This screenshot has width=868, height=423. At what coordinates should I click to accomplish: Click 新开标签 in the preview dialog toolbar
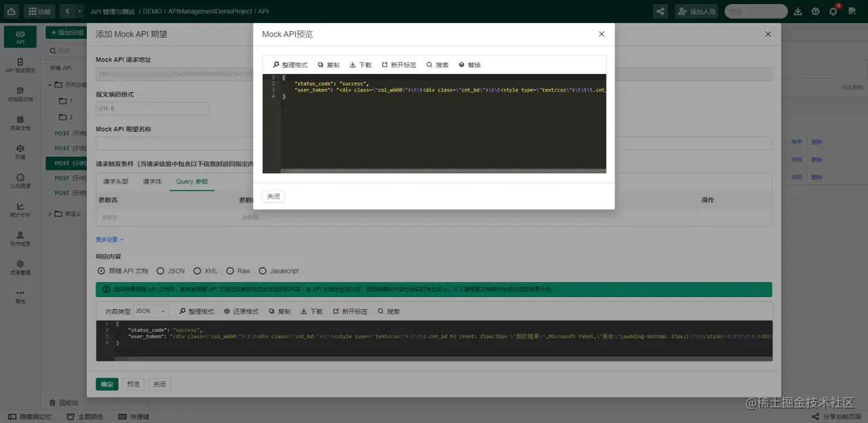(399, 65)
